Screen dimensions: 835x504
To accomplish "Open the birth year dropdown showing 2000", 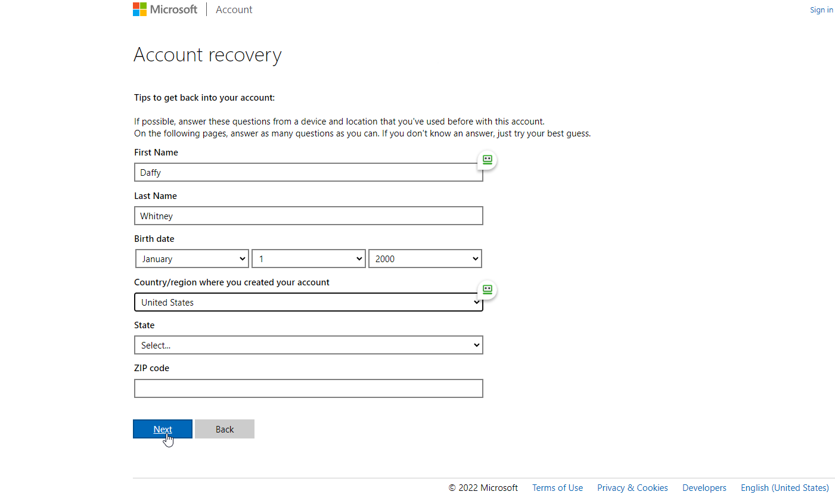I will pos(425,259).
